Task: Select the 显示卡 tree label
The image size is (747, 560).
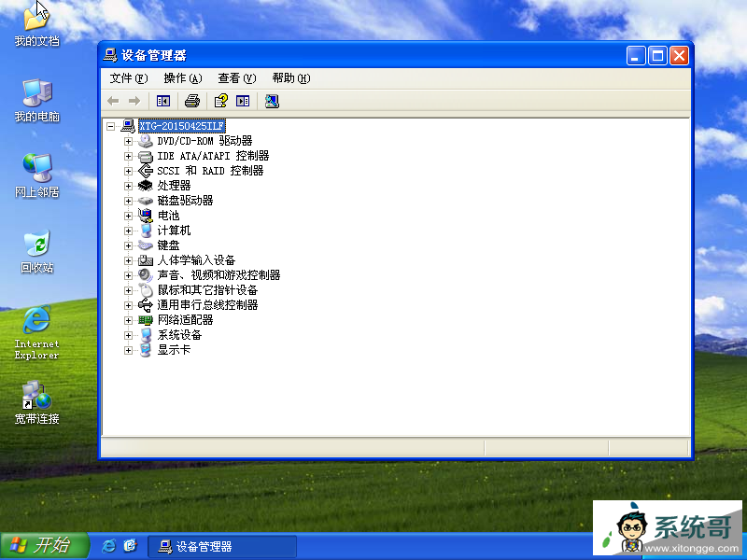Action: (x=174, y=350)
